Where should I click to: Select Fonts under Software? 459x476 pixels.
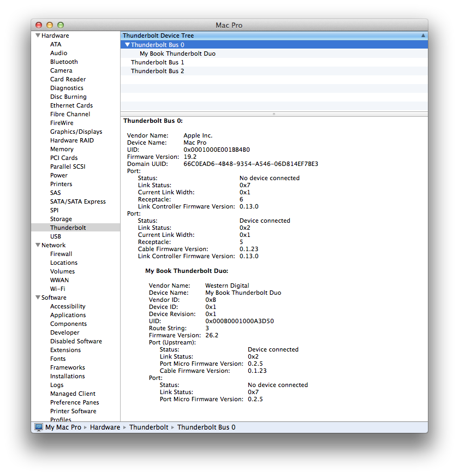[58, 359]
